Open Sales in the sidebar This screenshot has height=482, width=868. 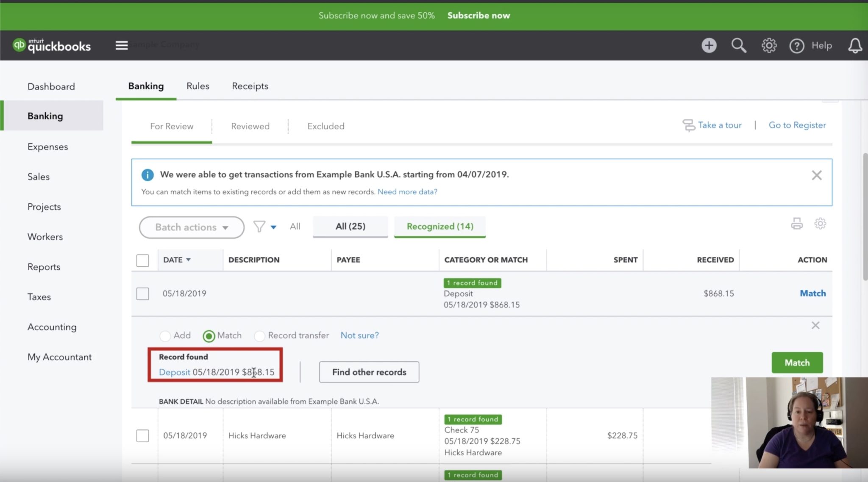pos(39,177)
